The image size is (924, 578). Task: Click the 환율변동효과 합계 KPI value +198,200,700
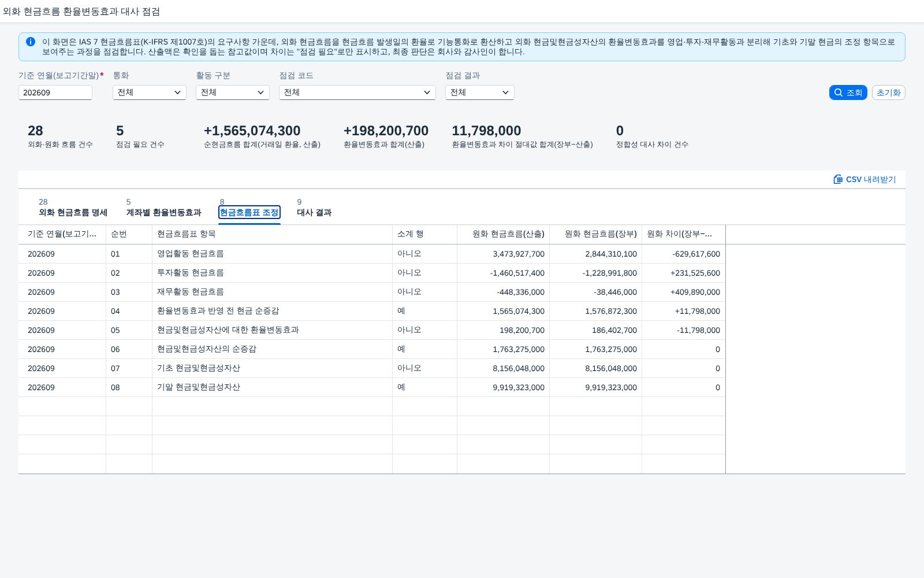[x=386, y=131]
